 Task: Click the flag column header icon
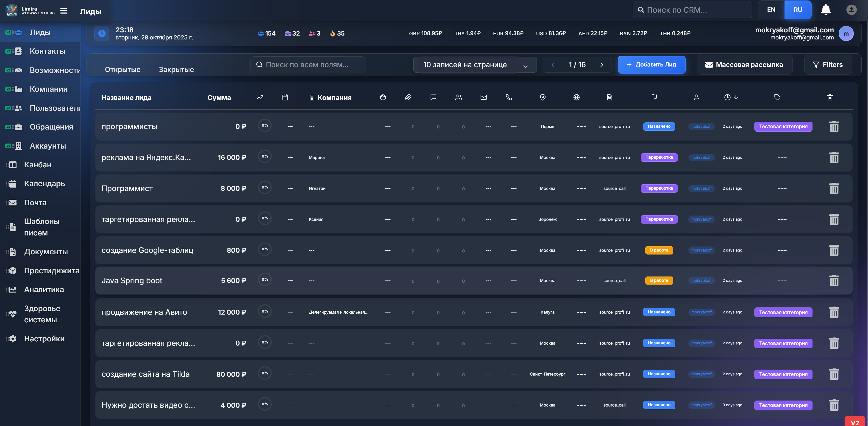(x=654, y=97)
